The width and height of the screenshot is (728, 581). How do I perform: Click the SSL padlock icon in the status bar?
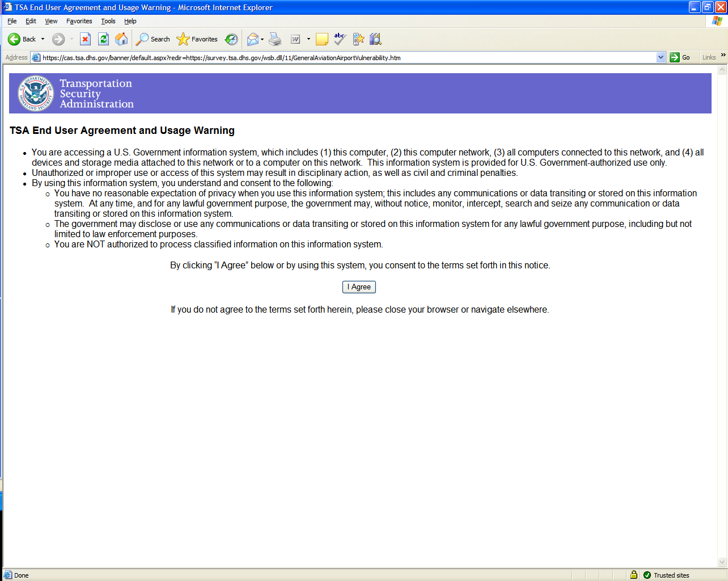[x=634, y=575]
